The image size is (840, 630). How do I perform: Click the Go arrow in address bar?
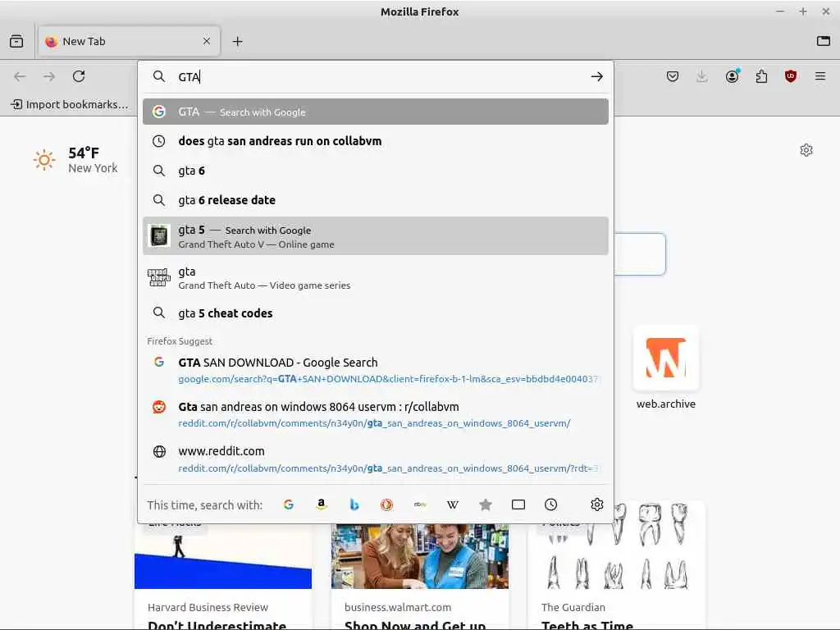597,76
